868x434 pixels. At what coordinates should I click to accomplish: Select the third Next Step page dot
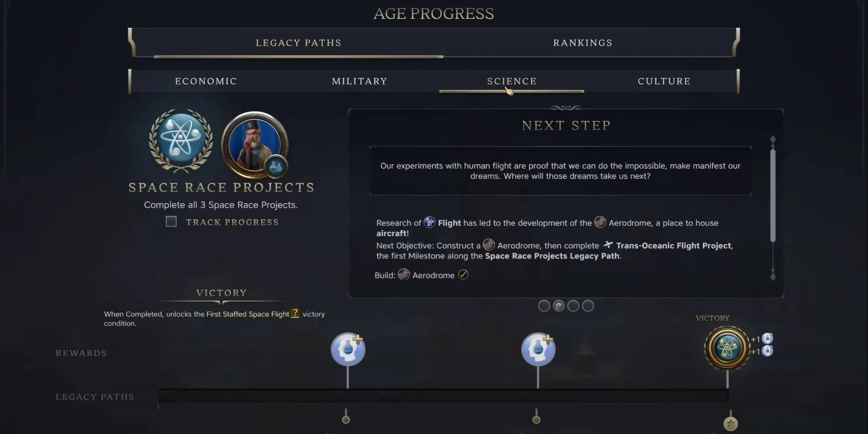573,306
